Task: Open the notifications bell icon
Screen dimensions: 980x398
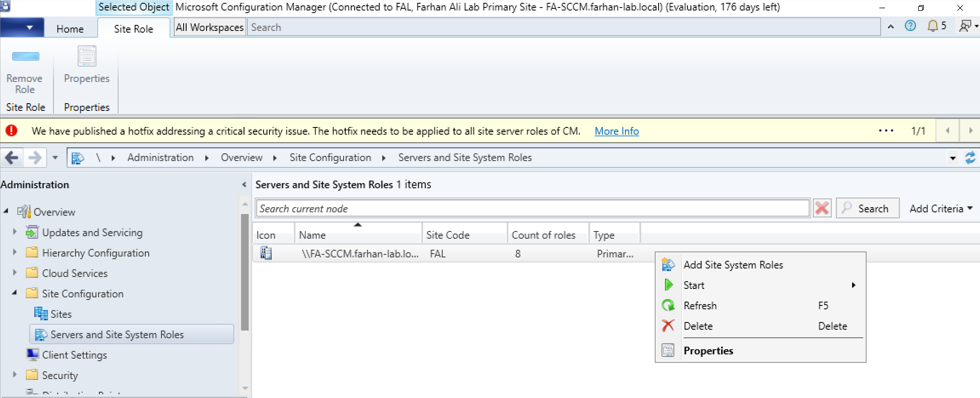Action: coord(932,26)
